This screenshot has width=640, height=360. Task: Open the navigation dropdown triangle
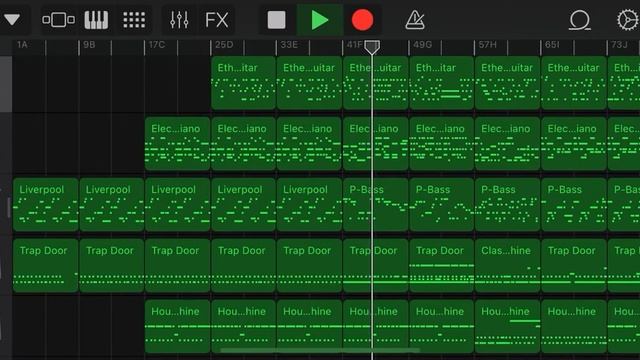[x=12, y=19]
